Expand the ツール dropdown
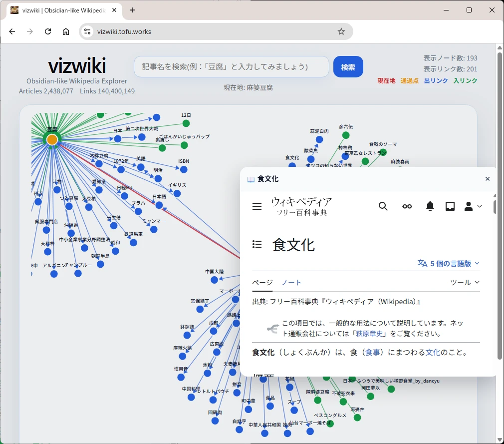The width and height of the screenshot is (504, 444). [x=465, y=283]
